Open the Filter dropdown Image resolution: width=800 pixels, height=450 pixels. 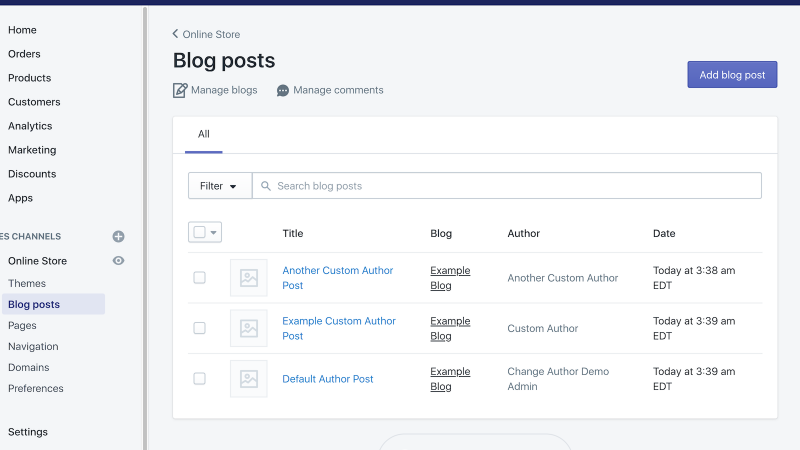point(220,186)
